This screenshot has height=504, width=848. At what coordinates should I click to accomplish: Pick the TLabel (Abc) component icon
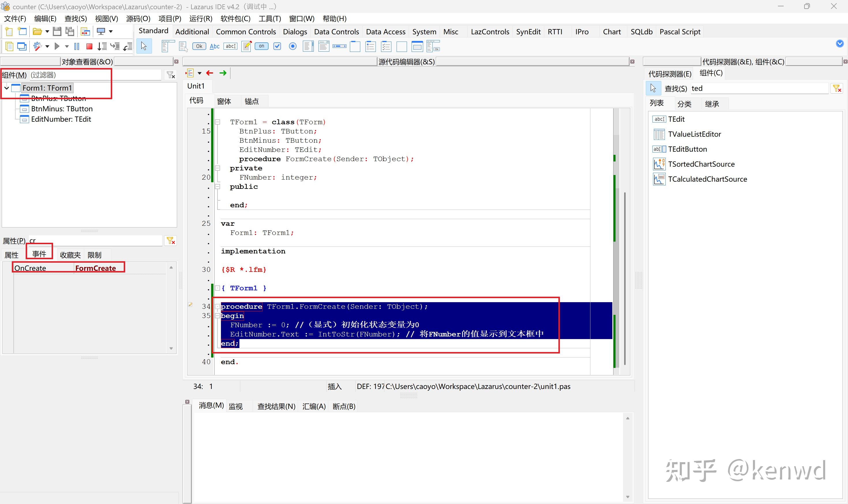(215, 46)
